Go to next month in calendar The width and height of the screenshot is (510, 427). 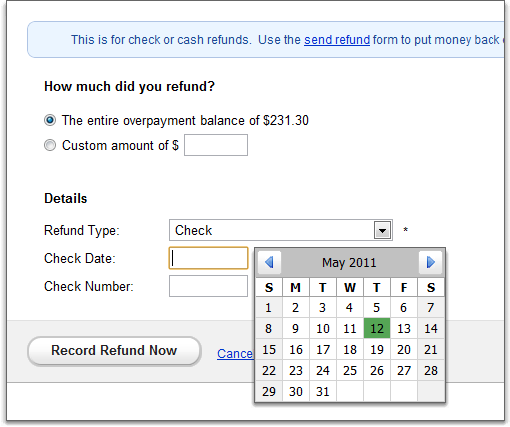coord(430,262)
